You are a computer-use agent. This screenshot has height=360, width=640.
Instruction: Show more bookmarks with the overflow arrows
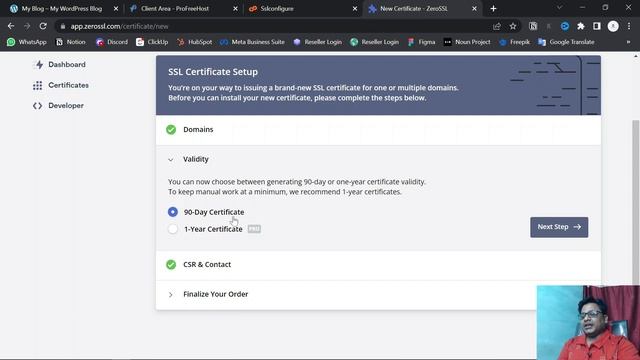coord(628,42)
